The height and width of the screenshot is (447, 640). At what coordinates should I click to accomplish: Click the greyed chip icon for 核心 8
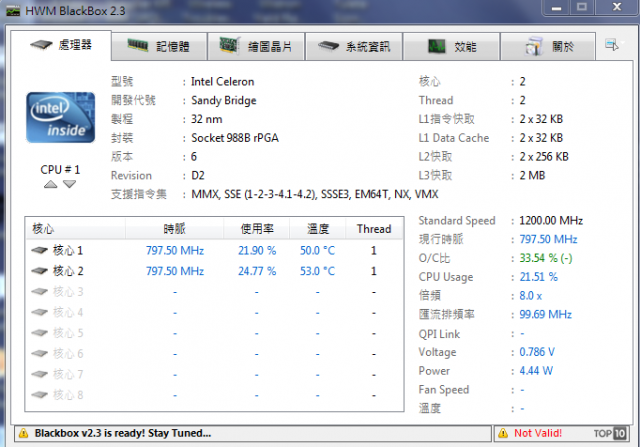(40, 395)
